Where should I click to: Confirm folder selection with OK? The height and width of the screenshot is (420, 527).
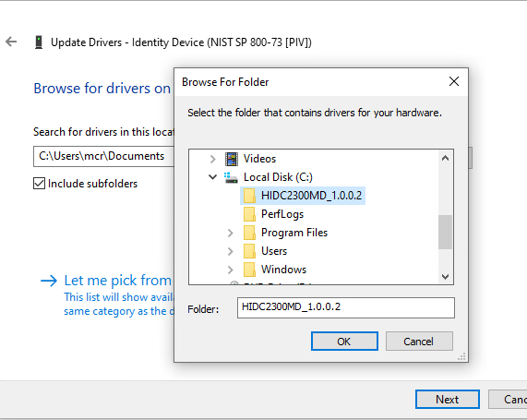344,342
